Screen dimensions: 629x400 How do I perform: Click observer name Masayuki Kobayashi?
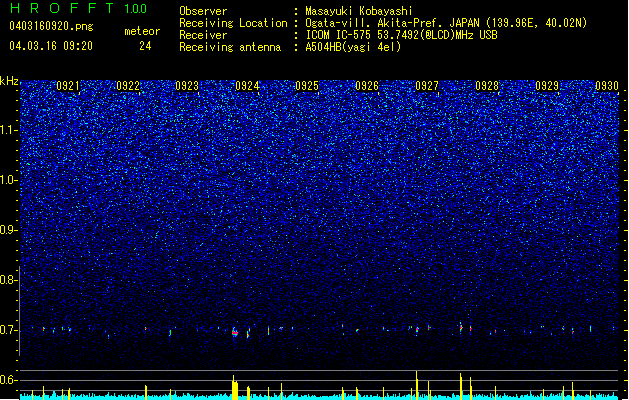[359, 11]
